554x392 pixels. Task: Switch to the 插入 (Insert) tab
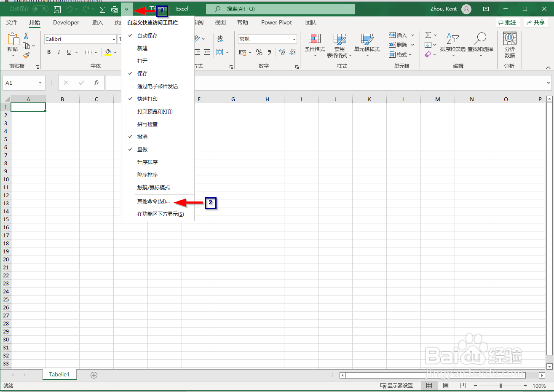click(98, 22)
